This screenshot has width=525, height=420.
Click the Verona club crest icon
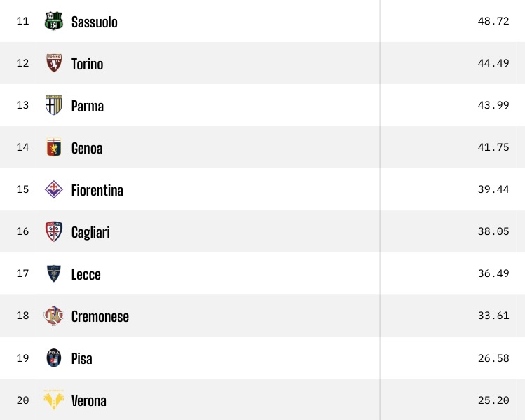(54, 400)
